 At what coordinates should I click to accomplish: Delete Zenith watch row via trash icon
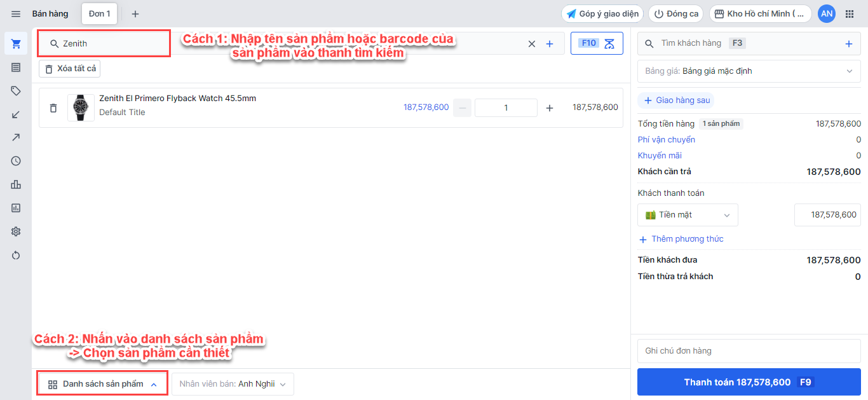tap(53, 108)
